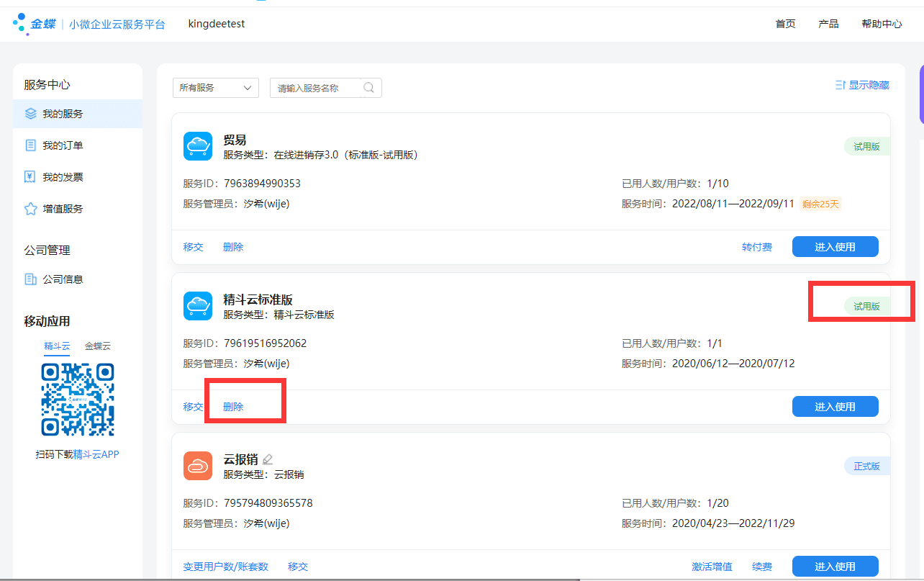Image resolution: width=924 pixels, height=581 pixels.
Task: Click the 我的订单 document icon
Action: 30,145
